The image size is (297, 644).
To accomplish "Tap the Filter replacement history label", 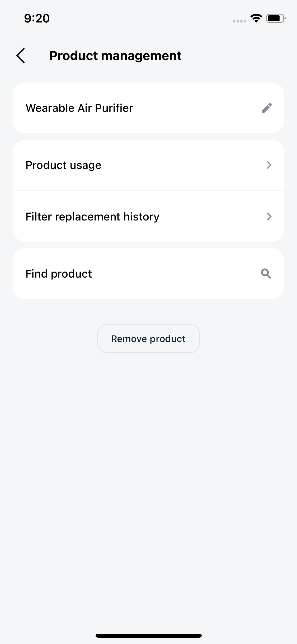I will [92, 217].
